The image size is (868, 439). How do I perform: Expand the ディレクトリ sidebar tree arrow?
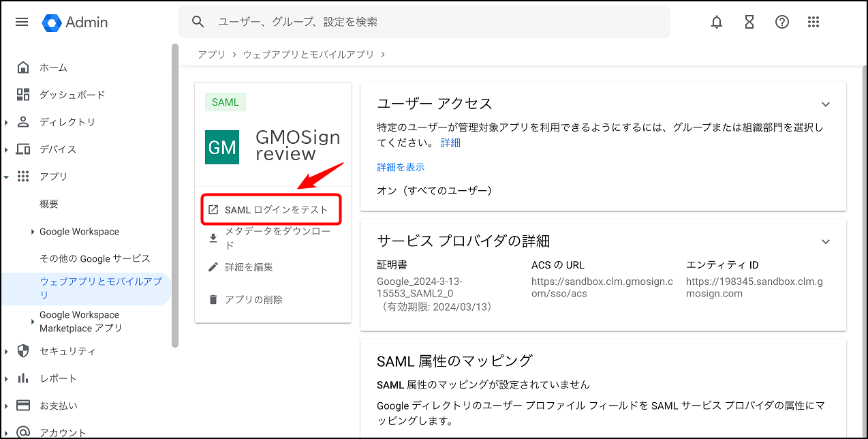(x=6, y=123)
